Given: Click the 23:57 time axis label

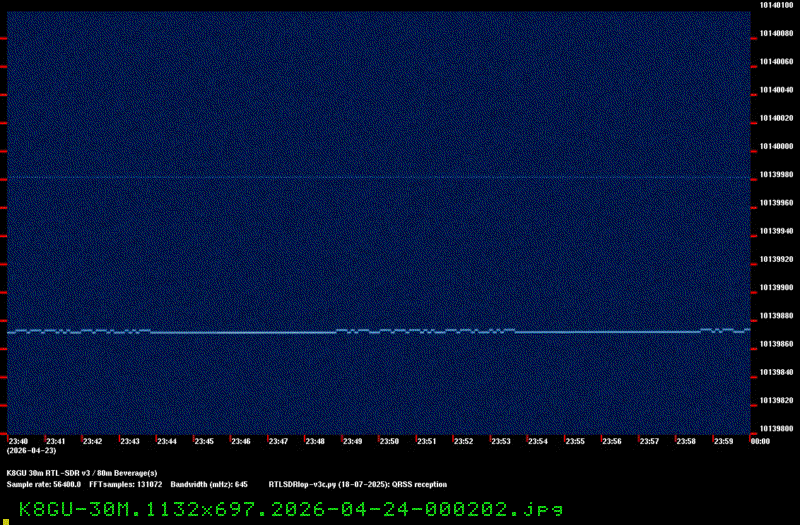Looking at the screenshot, I should (649, 441).
